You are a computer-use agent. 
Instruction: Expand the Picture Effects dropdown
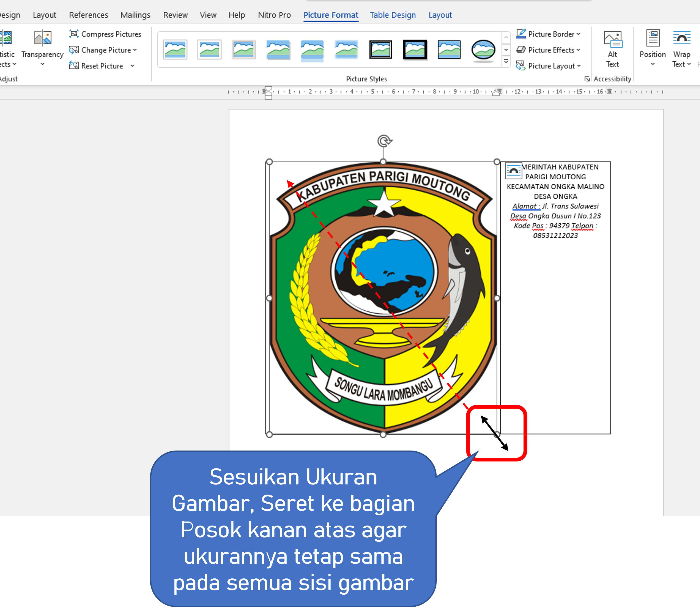point(578,50)
